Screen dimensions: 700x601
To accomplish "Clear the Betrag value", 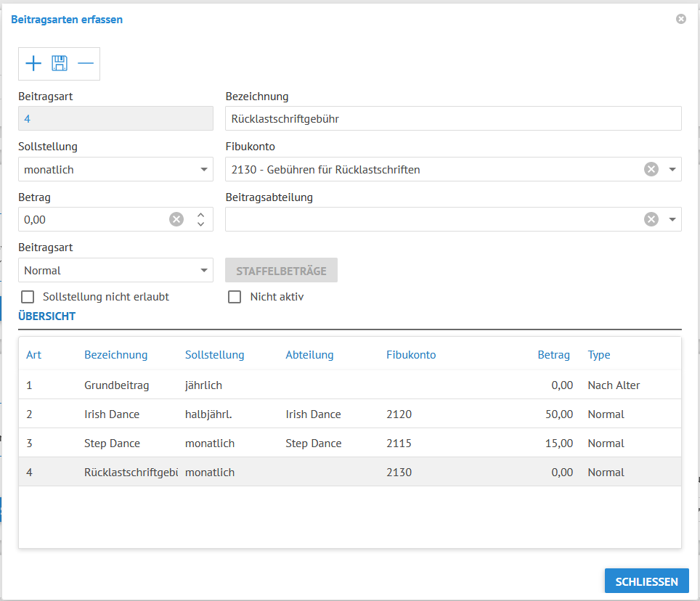I will 176,219.
